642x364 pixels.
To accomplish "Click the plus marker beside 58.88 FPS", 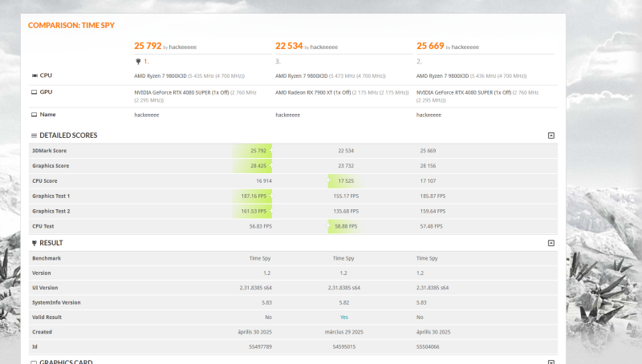I will click(328, 226).
